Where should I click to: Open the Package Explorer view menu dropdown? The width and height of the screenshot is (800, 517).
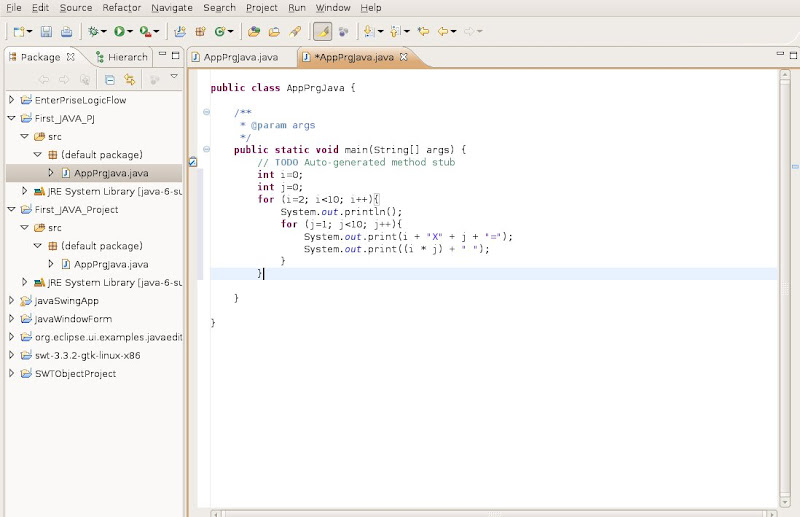tap(174, 77)
